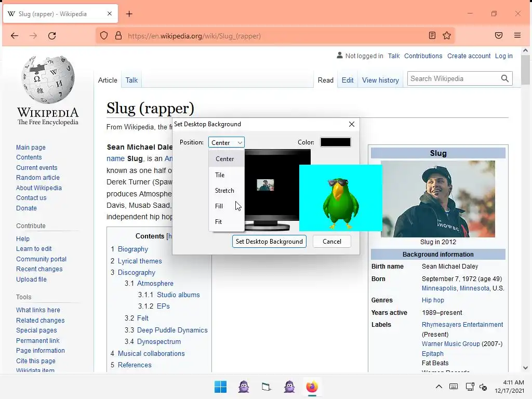Open the Main page sidebar link
The width and height of the screenshot is (532, 399).
tap(31, 147)
